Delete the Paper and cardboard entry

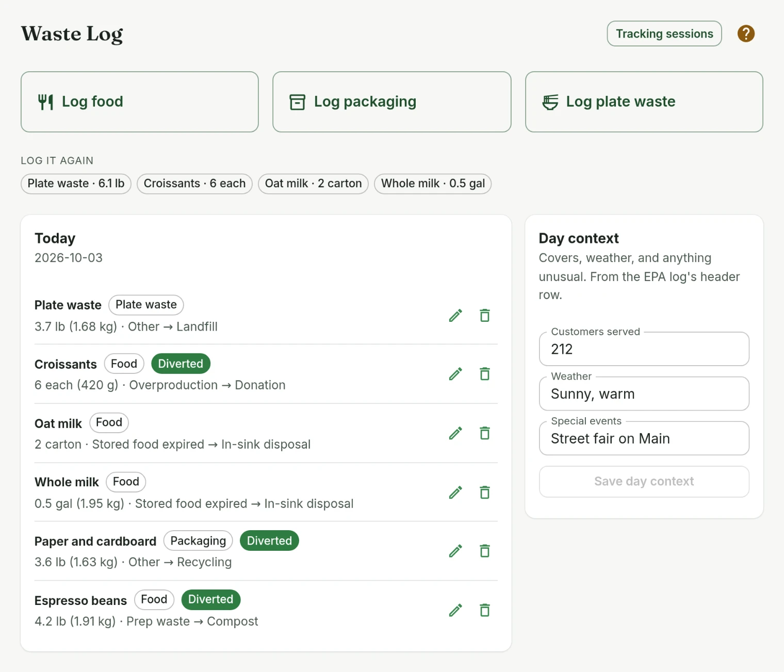point(485,551)
